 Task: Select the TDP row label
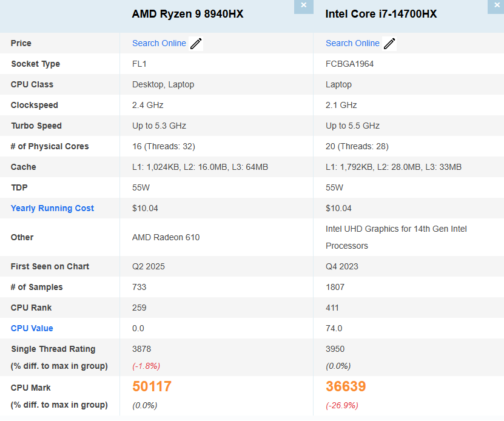[x=19, y=187]
